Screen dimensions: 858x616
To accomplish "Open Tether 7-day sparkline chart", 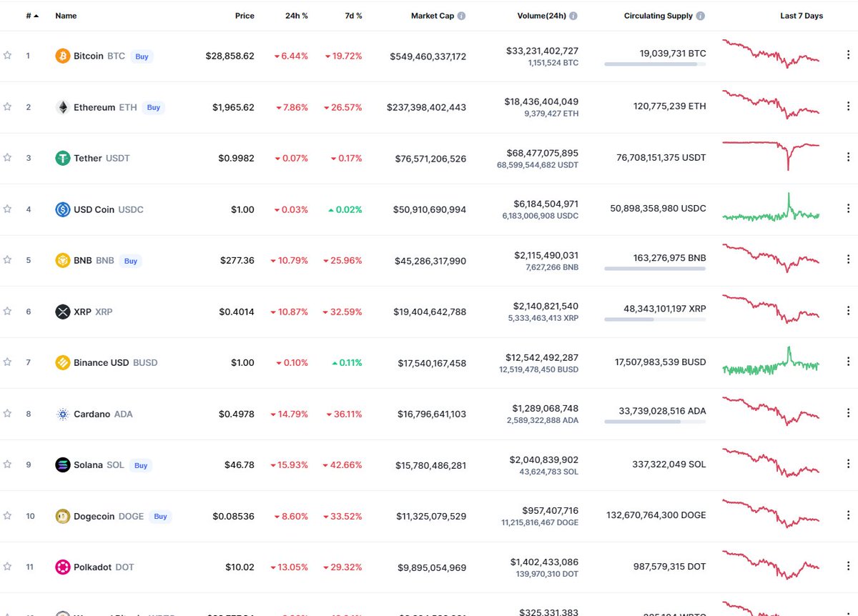I will (x=771, y=154).
